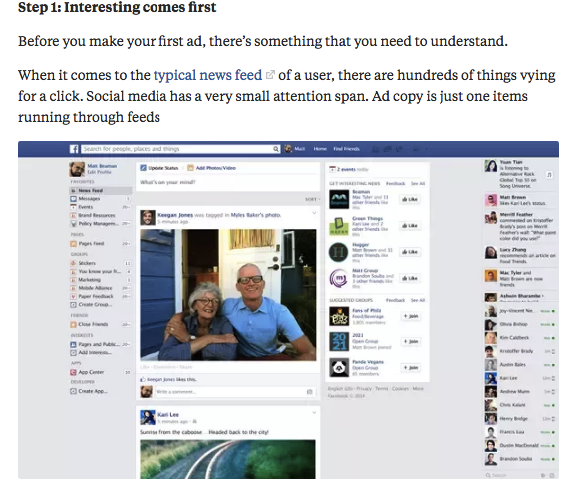Open the 'You know your fr...' group
This screenshot has height=486, width=574.
coord(100,272)
